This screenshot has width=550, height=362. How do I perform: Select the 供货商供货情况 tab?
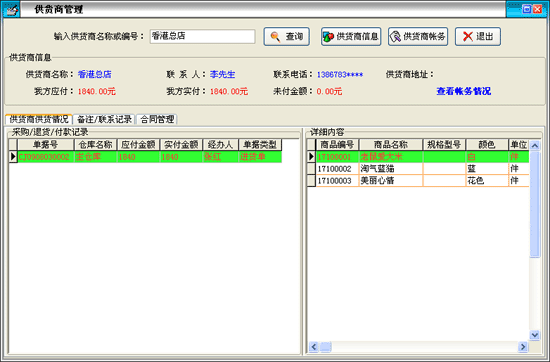tap(39, 119)
